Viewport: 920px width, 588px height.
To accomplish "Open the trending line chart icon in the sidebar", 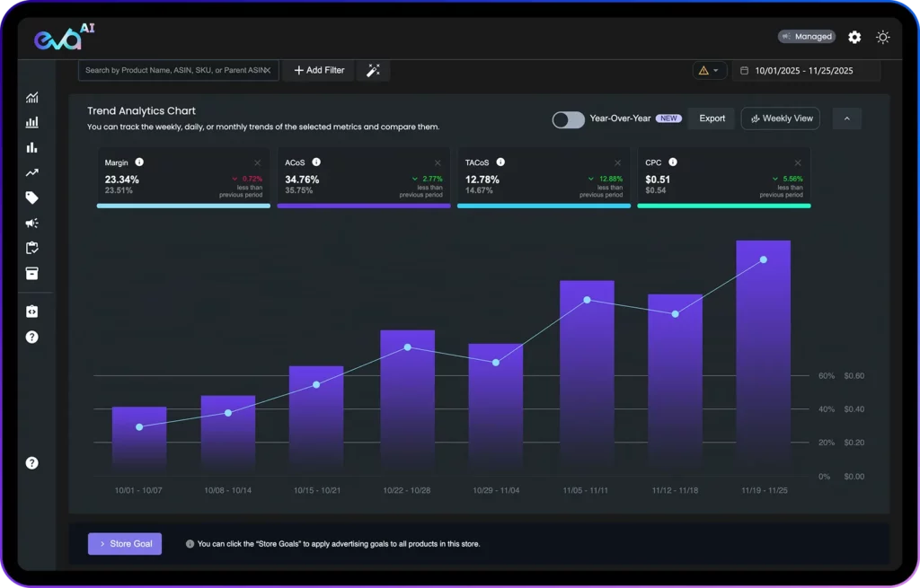I will 32,171.
